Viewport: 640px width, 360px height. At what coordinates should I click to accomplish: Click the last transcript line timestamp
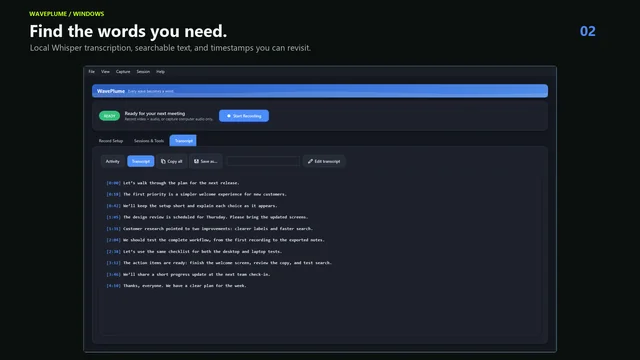(113, 286)
